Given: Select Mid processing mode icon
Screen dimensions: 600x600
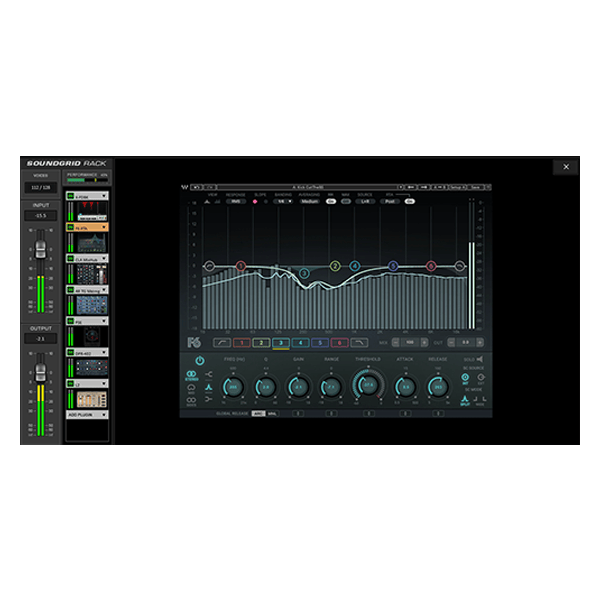Looking at the screenshot, I should point(191,388).
